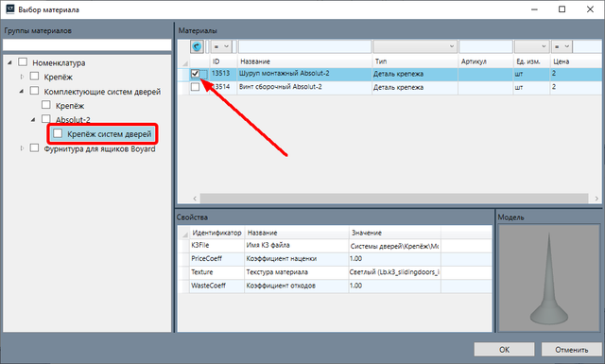Click the Название properties column header
Screen dimensions: 605x364
[x=296, y=233]
